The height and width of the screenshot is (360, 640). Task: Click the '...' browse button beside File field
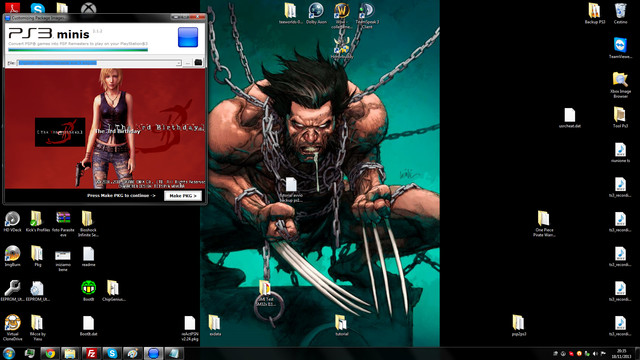tap(187, 63)
